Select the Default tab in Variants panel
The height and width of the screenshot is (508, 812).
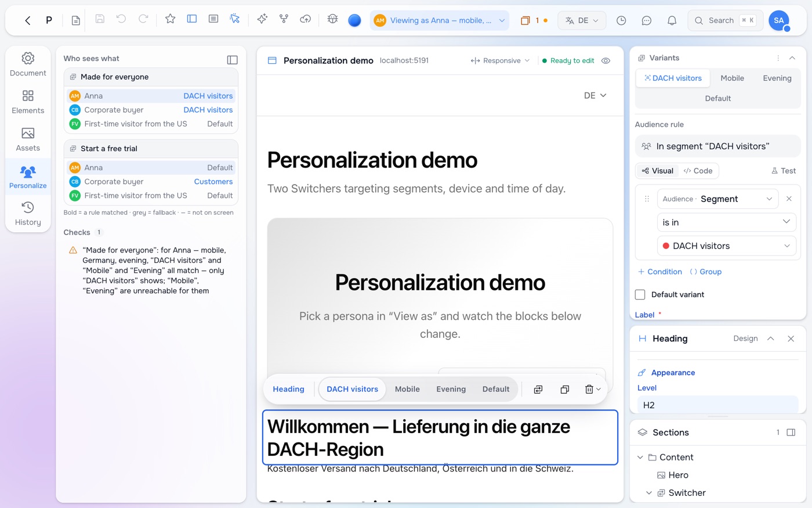tap(718, 98)
